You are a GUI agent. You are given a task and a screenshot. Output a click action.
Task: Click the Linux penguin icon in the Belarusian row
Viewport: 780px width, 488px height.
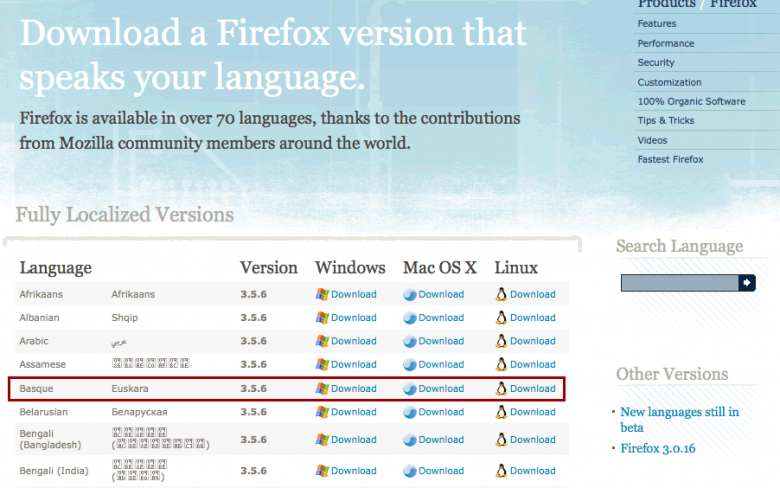click(x=501, y=412)
